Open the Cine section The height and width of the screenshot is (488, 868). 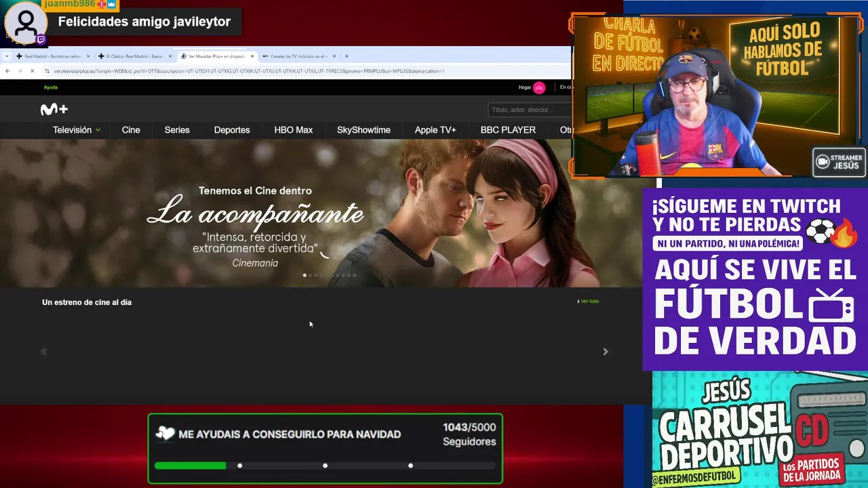131,130
